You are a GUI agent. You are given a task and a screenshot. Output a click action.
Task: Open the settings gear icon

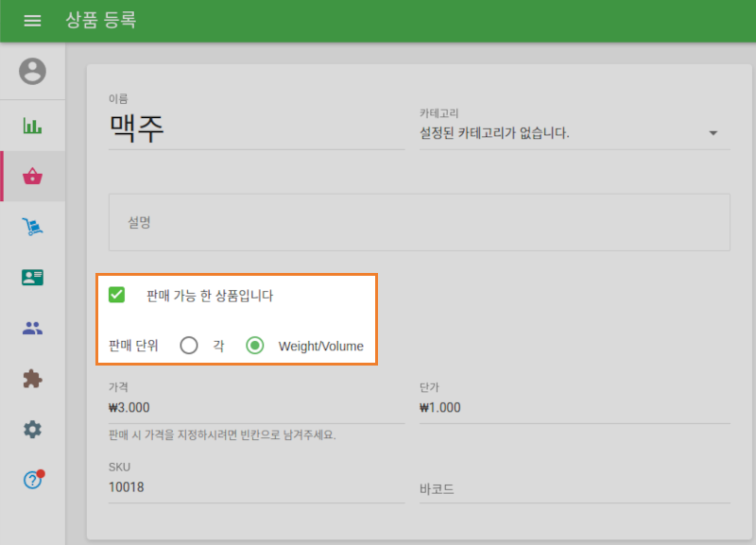click(32, 429)
